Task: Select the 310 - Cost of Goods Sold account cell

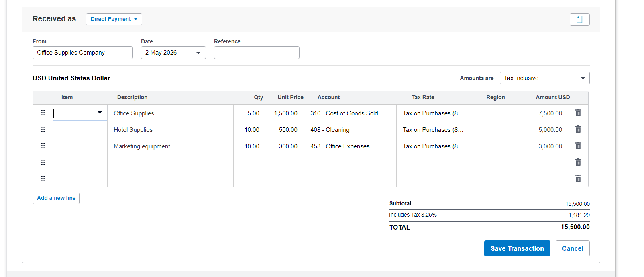Action: (350, 113)
